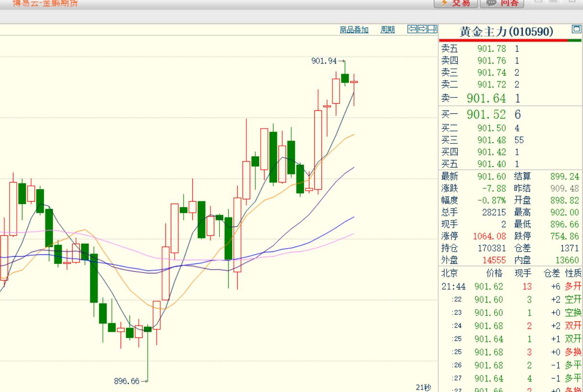Image resolution: width=583 pixels, height=392 pixels.
Task: Select the 21:44 tick row 多开
Action: click(x=511, y=287)
